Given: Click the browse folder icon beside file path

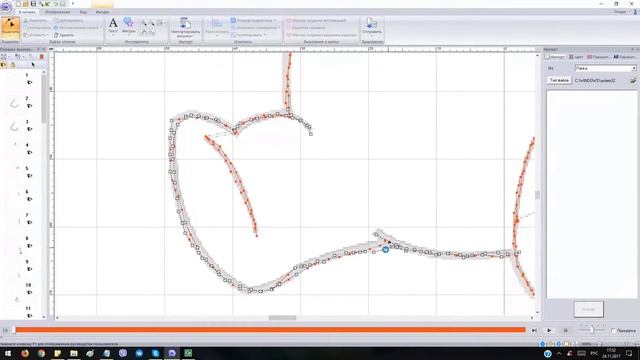Looking at the screenshot, I should pyautogui.click(x=633, y=80).
